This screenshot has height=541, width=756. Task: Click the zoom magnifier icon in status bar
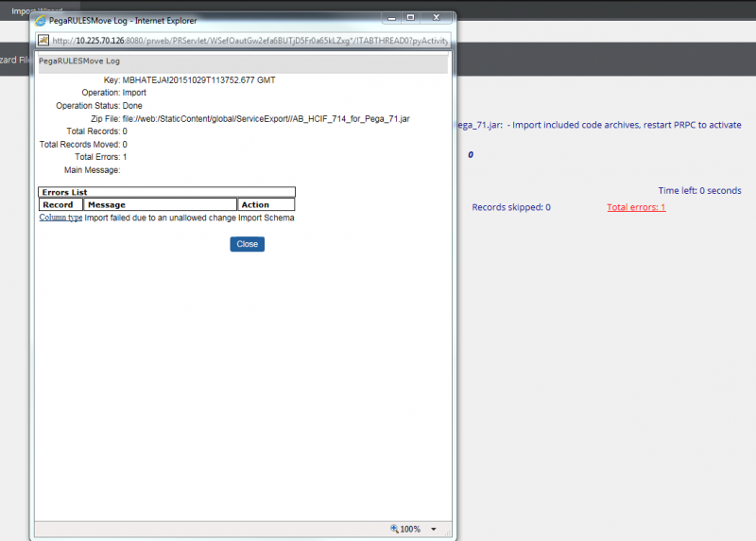click(x=394, y=529)
